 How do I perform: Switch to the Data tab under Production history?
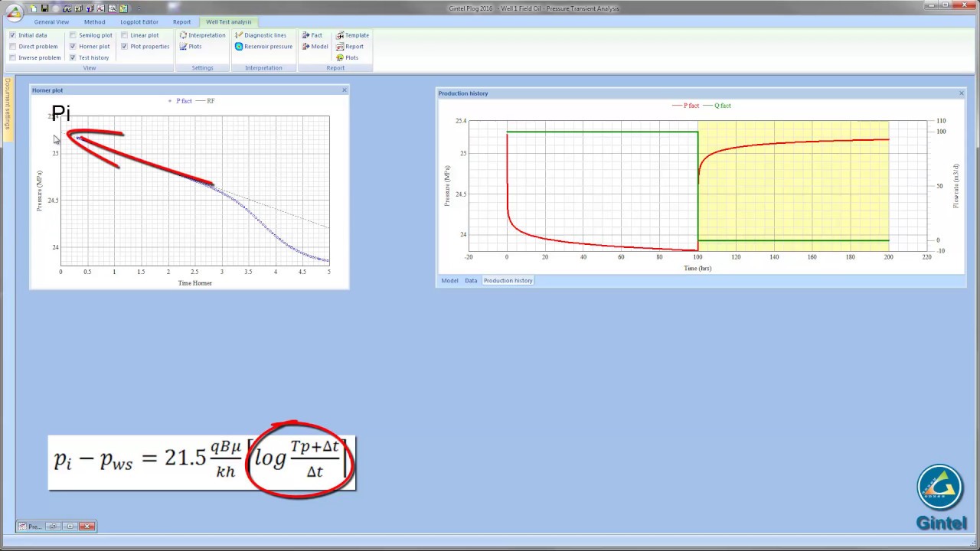(471, 281)
